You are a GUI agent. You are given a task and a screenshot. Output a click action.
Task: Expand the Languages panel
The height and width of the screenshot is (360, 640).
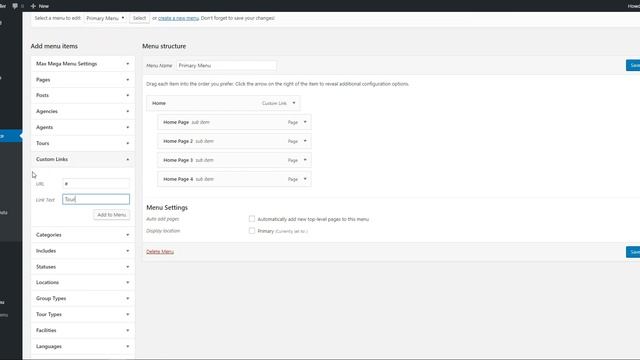click(83, 346)
